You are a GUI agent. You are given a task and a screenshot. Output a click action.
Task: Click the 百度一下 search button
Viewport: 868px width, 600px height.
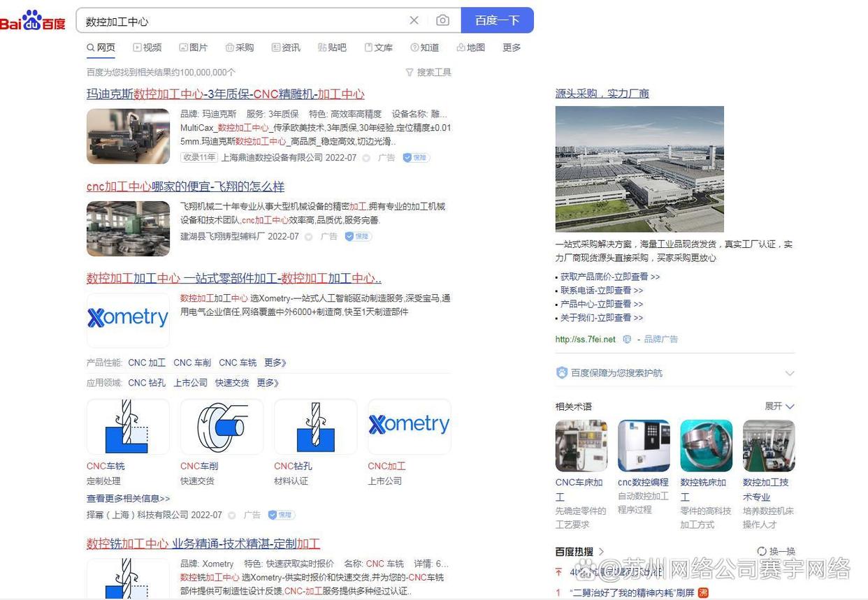point(497,20)
